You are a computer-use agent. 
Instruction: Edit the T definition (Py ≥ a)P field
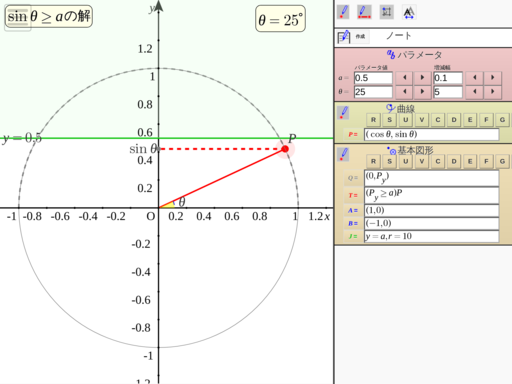tap(431, 195)
